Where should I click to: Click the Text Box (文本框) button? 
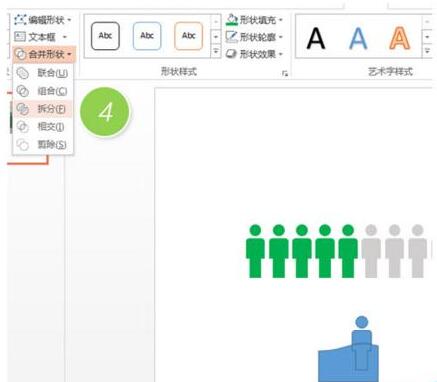coord(41,37)
